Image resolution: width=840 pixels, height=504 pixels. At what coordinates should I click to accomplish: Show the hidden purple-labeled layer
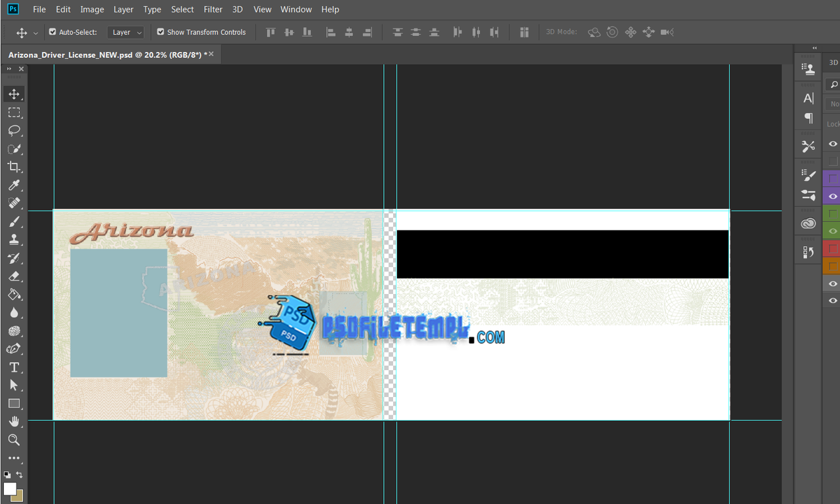click(x=832, y=178)
